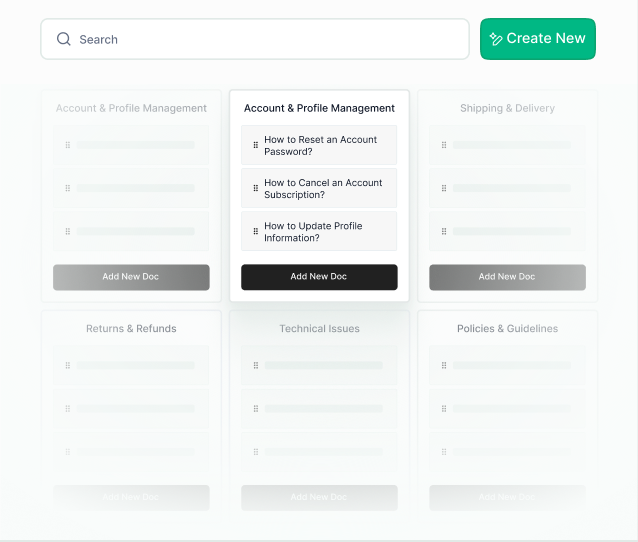
Task: Select the Technical Issues category heading
Action: pyautogui.click(x=319, y=328)
